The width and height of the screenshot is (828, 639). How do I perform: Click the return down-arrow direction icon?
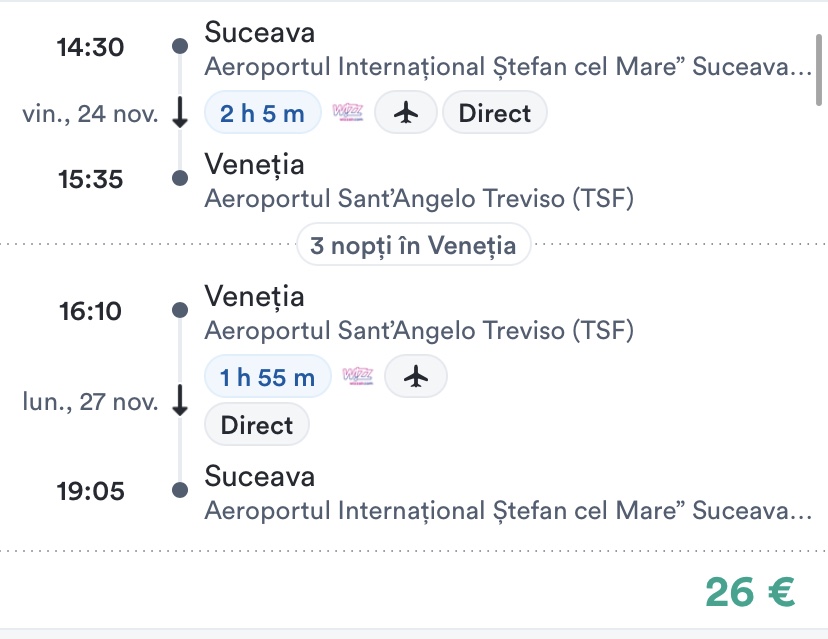[180, 401]
